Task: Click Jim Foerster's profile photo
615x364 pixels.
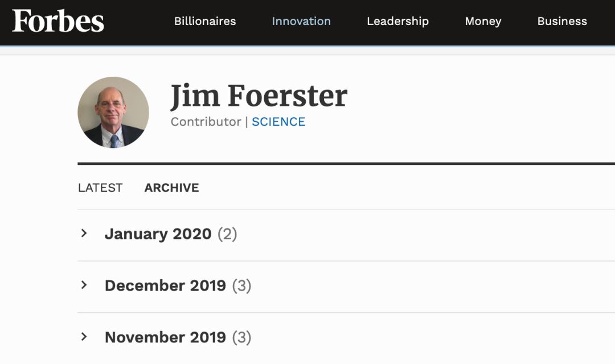Action: (x=113, y=113)
